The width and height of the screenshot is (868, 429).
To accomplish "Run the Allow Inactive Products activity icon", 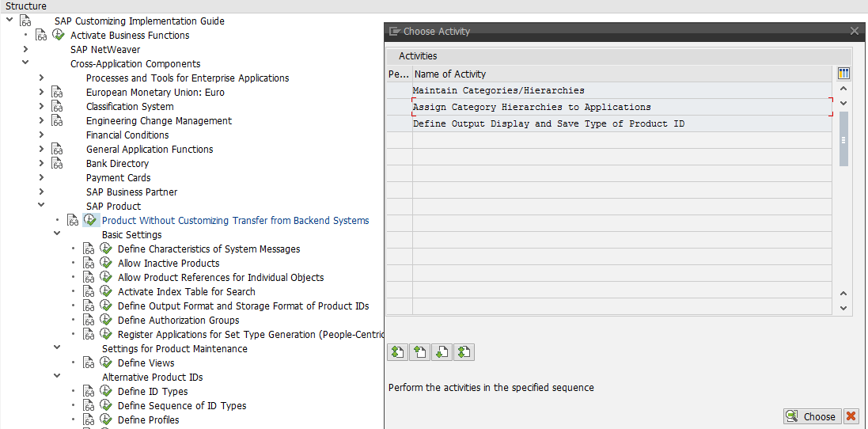I will coord(107,264).
